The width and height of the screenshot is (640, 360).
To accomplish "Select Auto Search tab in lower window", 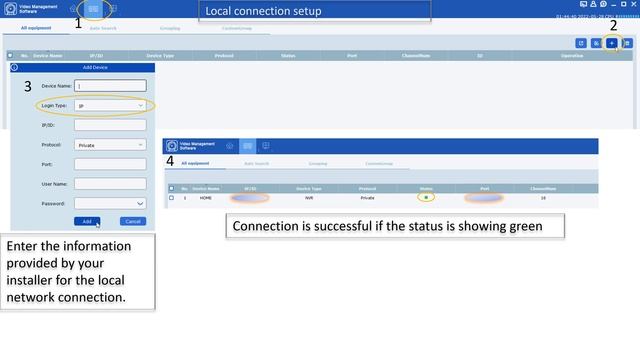I will (256, 164).
